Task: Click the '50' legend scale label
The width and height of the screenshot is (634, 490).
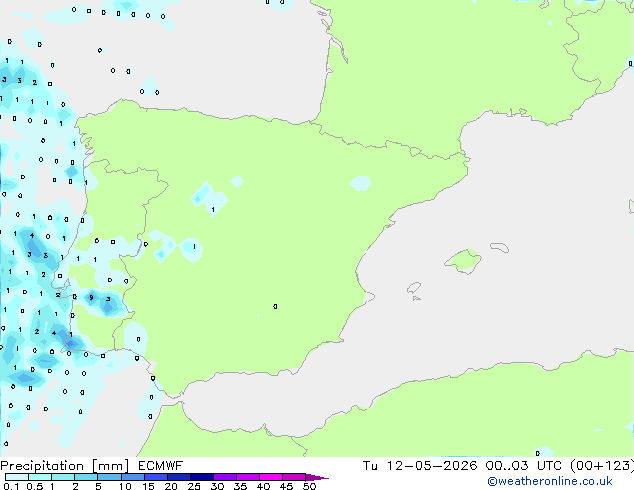Action: pos(309,486)
